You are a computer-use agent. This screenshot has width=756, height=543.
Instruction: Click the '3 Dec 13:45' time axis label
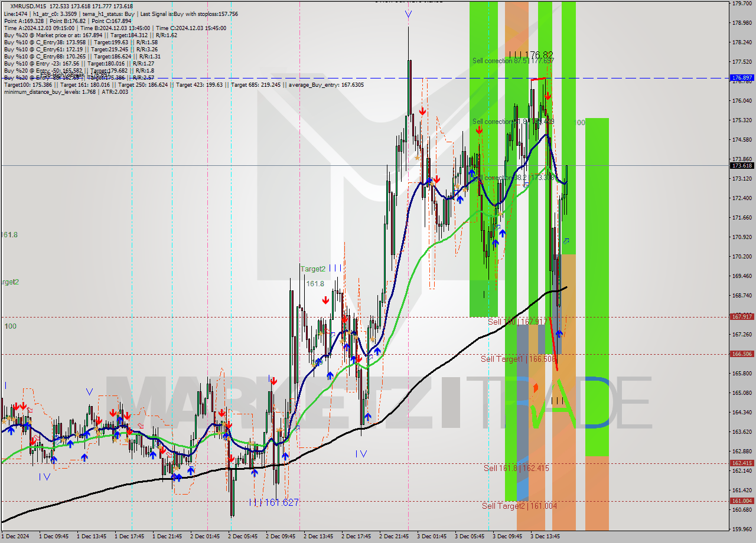tap(545, 537)
